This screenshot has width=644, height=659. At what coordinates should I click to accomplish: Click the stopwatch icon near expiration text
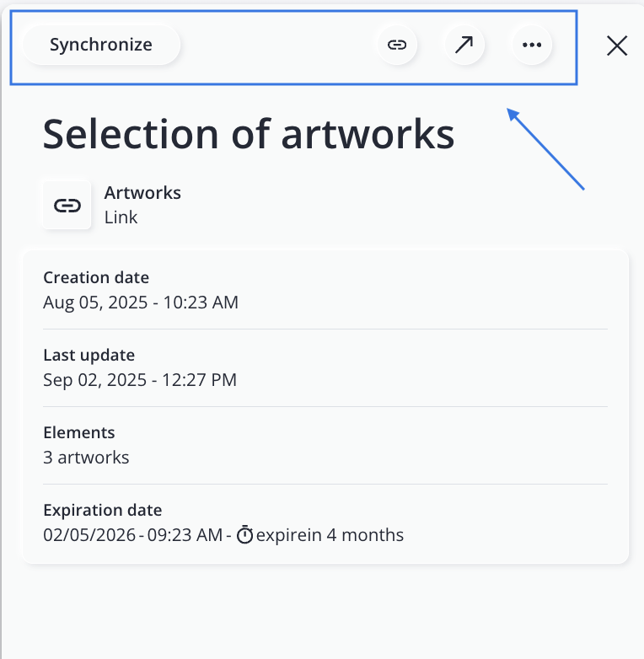click(244, 535)
